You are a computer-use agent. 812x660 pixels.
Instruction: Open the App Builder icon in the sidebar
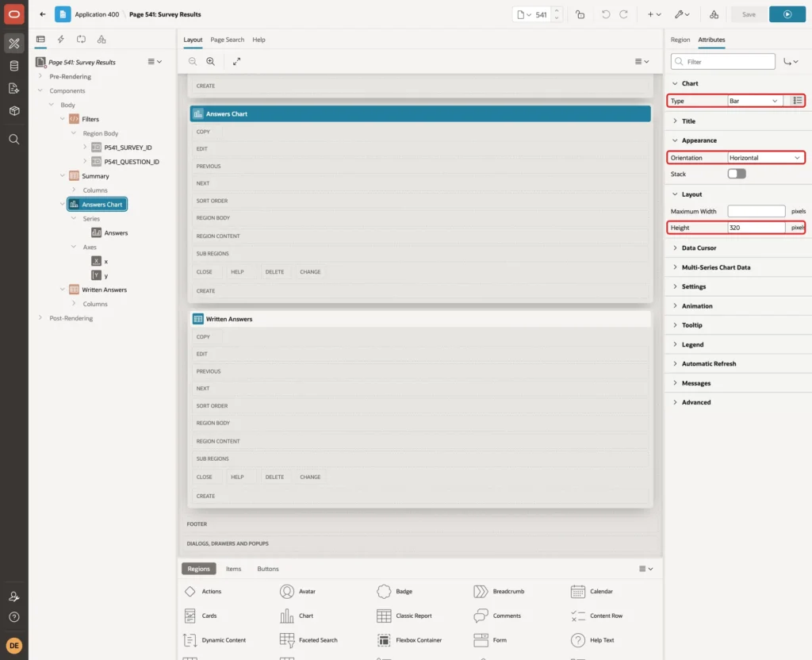(14, 43)
